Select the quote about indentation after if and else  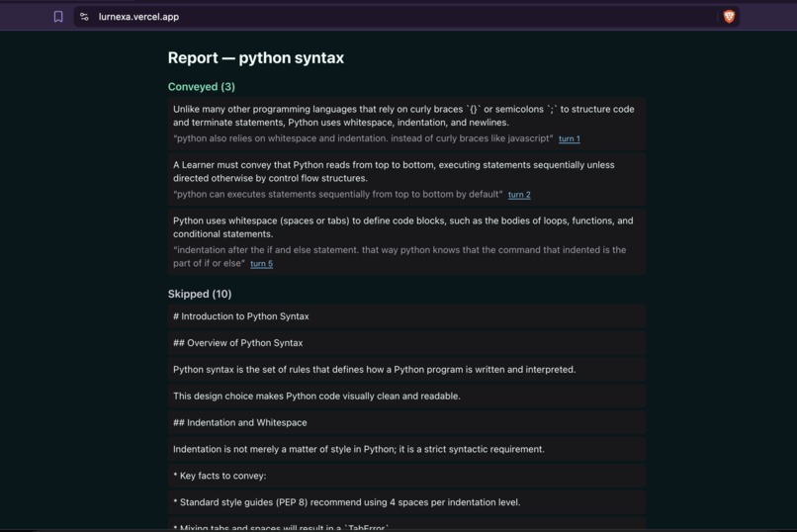pyautogui.click(x=399, y=256)
